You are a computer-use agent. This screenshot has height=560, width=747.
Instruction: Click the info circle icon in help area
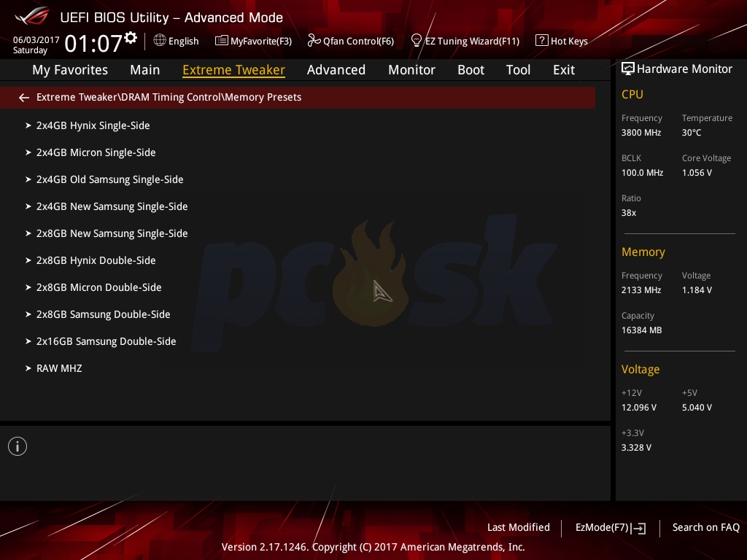(x=18, y=446)
